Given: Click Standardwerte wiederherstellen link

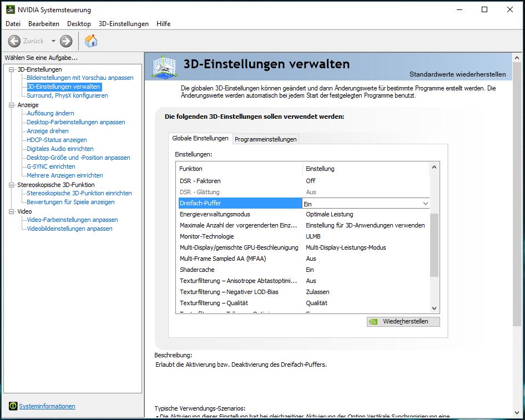Looking at the screenshot, I should [x=457, y=74].
